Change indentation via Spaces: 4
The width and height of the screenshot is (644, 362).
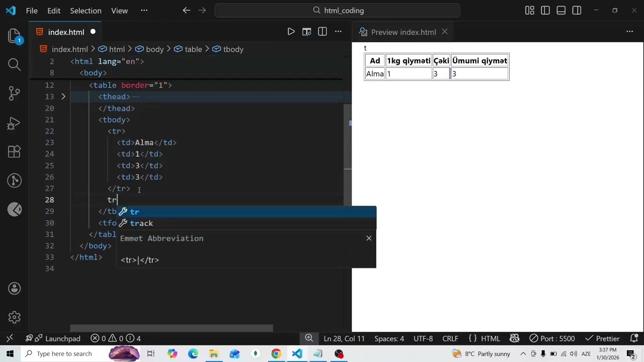click(x=389, y=338)
